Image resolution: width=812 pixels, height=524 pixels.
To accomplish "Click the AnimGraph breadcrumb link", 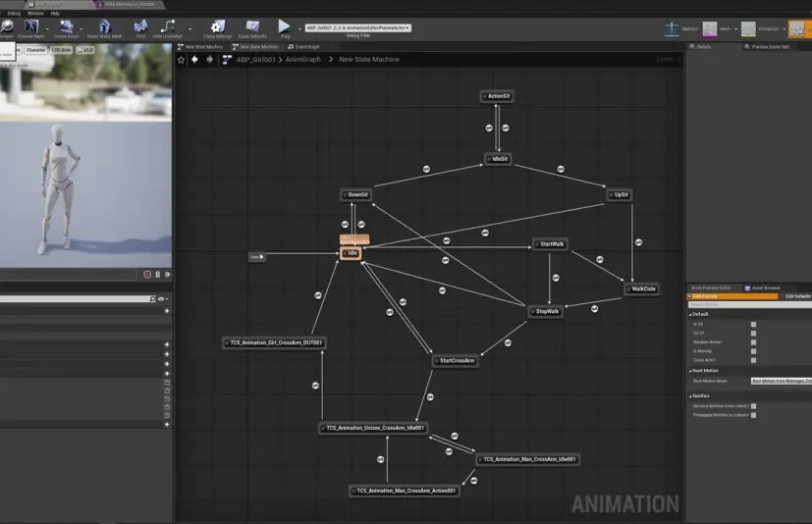I will 303,60.
